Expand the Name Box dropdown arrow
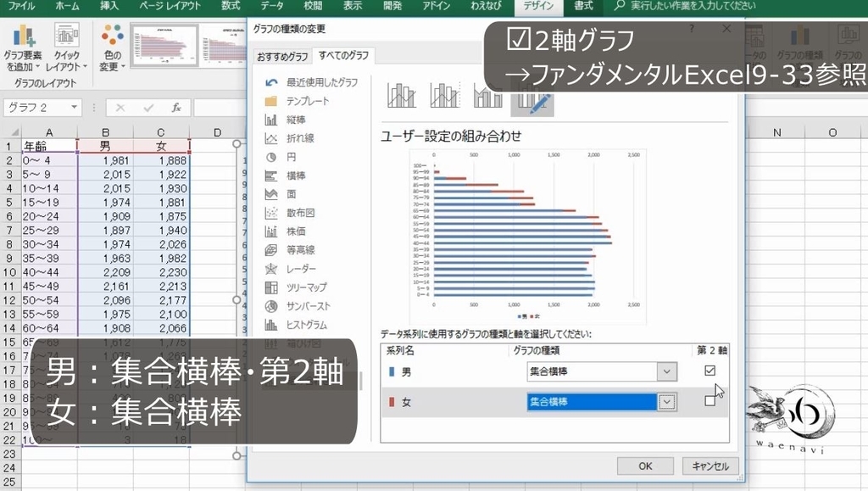This screenshot has width=868, height=491. point(75,108)
